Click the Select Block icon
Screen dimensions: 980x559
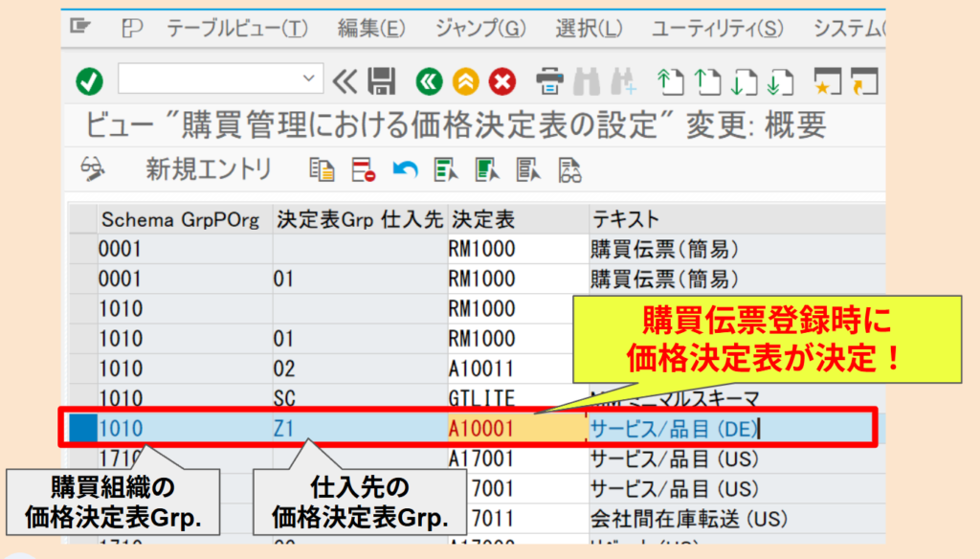coord(487,169)
